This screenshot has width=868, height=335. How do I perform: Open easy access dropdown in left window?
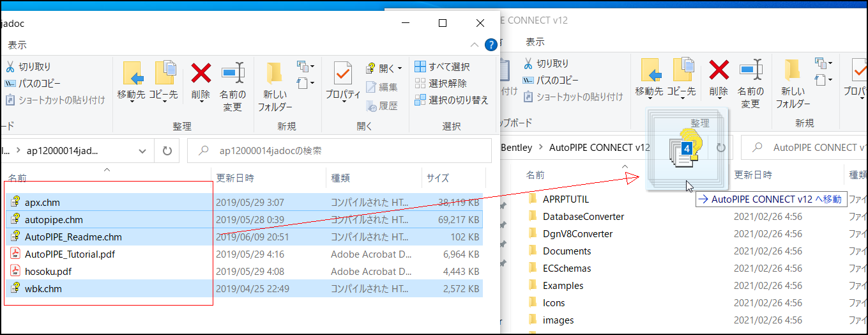click(x=306, y=83)
